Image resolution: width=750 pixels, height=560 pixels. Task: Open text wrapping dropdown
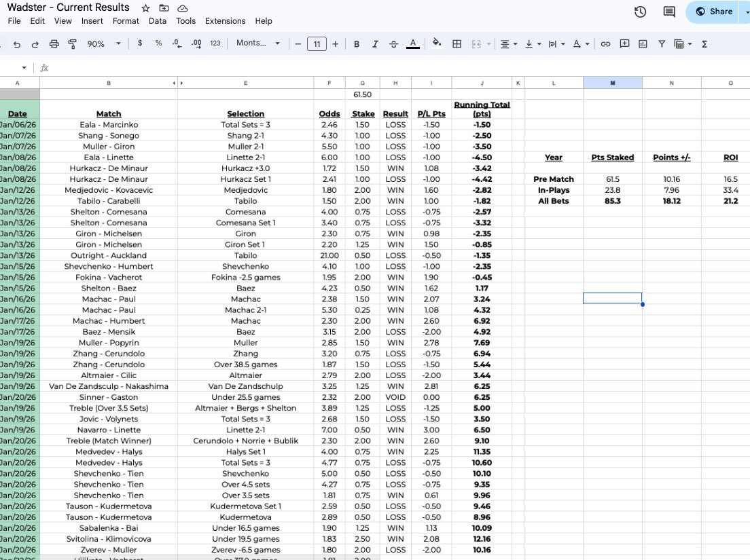(557, 44)
